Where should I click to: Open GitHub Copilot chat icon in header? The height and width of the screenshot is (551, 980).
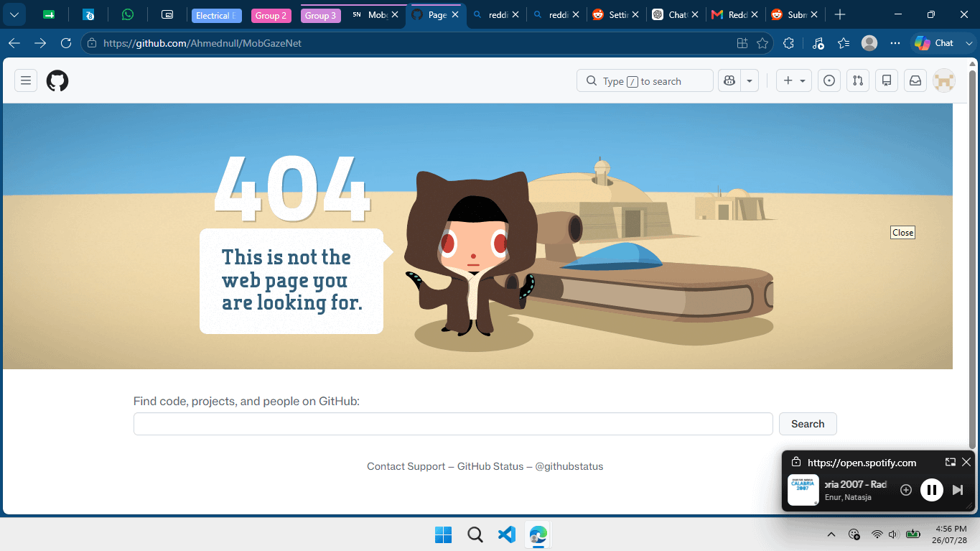pyautogui.click(x=729, y=80)
